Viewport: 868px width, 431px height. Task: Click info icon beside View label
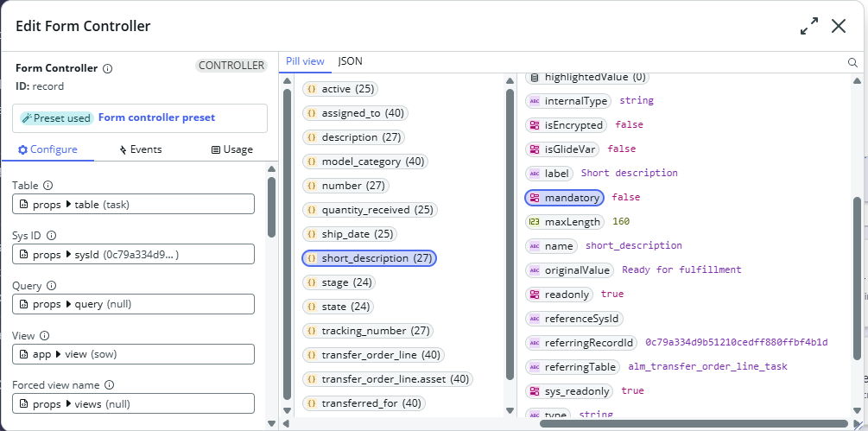pyautogui.click(x=44, y=336)
